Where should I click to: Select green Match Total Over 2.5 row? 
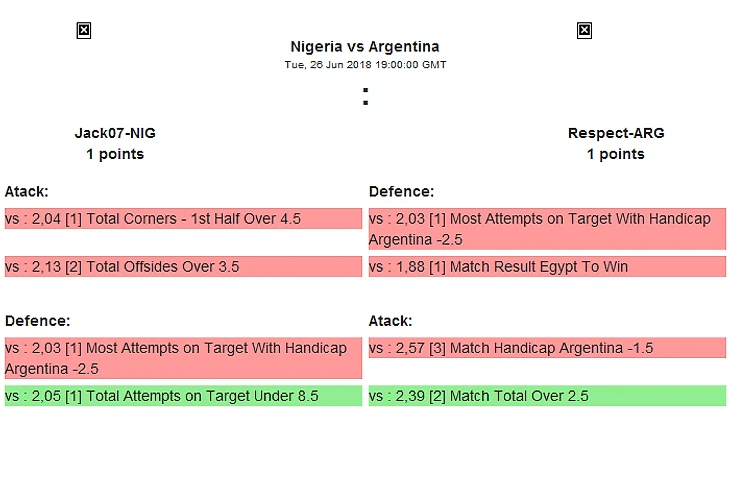click(x=547, y=396)
